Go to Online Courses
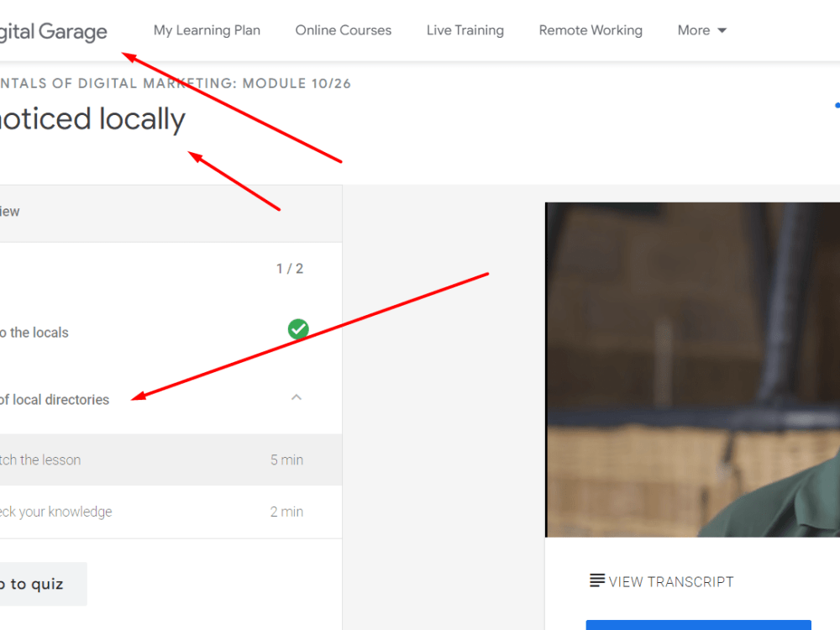840x630 pixels. coord(344,30)
